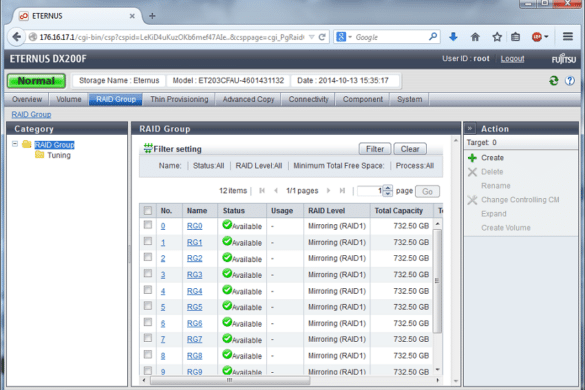Collapse the Action panel arrow
585x390 pixels.
[470, 128]
